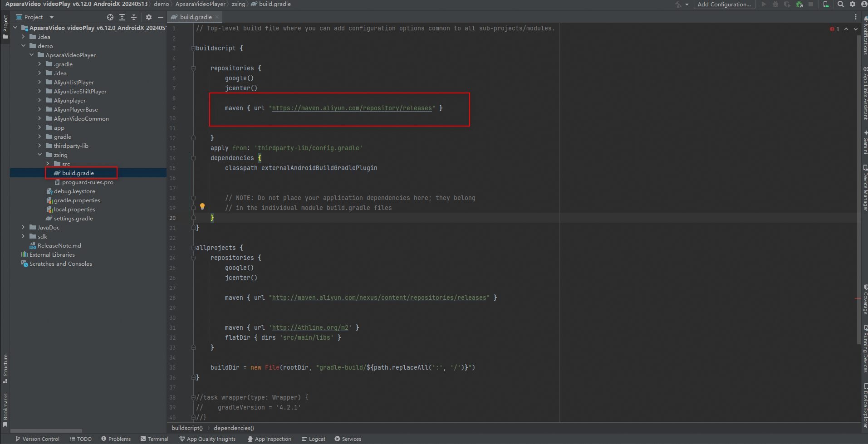This screenshot has height=444, width=868.
Task: Open the 4thline.org/m2 URL link
Action: [x=310, y=327]
